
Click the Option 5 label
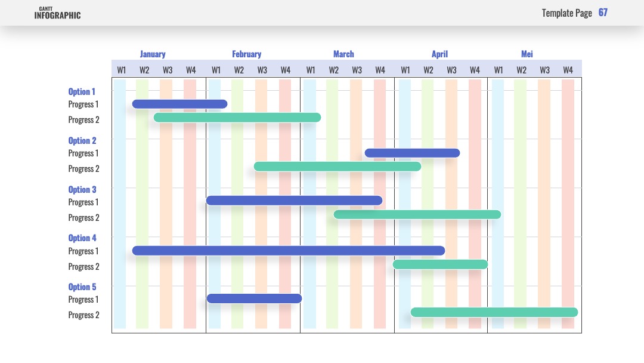click(82, 287)
